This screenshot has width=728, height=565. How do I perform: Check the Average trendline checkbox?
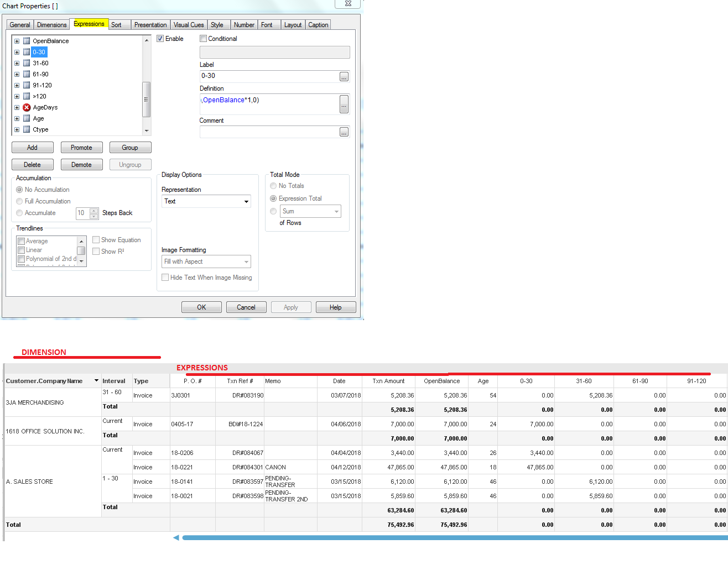point(22,241)
